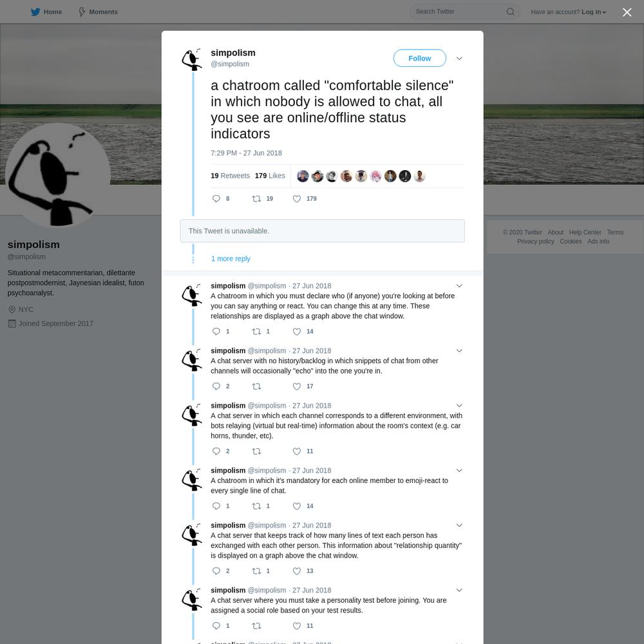This screenshot has height=644, width=644.
Task: Retweet the 'no history/backlog' tweet
Action: tap(256, 386)
